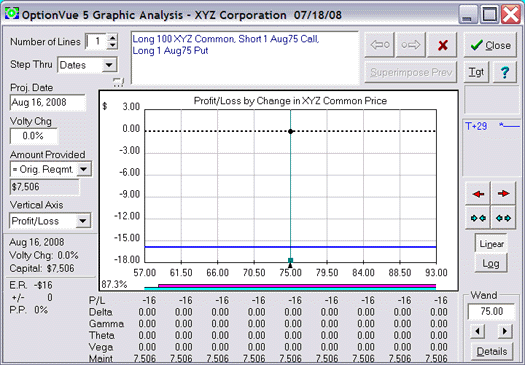Click the red right arrow scroll button
Screen dimensions: 525x365
(x=503, y=194)
